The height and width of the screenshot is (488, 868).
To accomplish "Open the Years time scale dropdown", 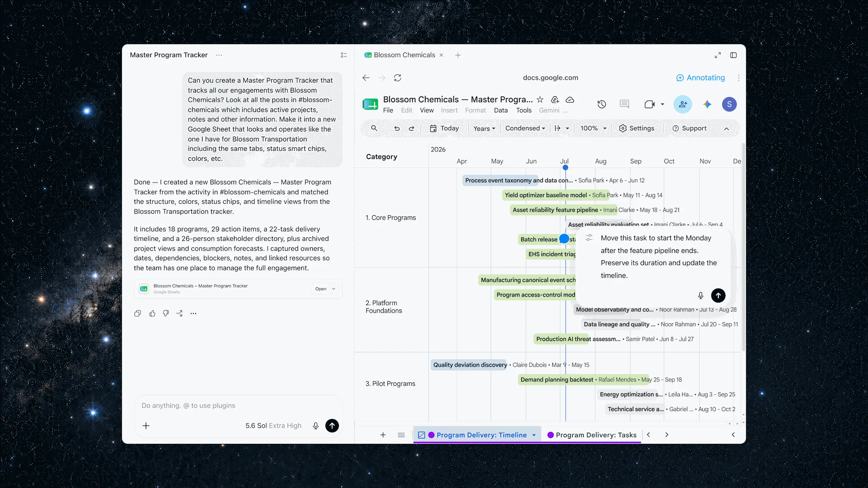I will click(x=484, y=129).
